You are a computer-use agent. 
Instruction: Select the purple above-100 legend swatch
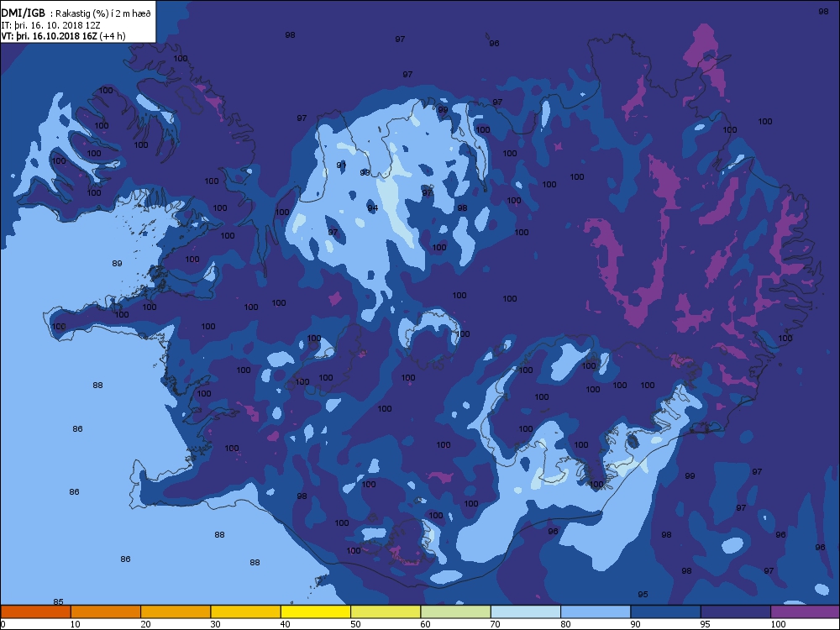point(806,612)
